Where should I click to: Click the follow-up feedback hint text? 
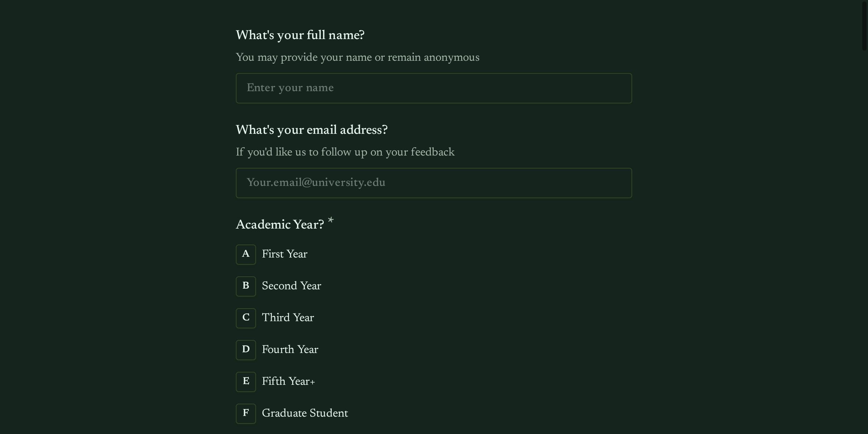coord(345,152)
